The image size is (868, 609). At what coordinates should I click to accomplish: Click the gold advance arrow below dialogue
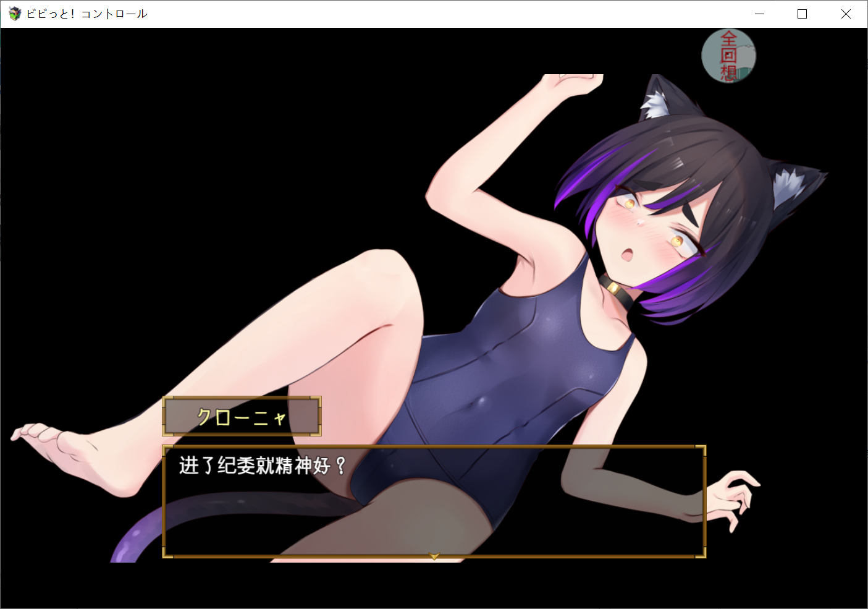click(x=434, y=556)
